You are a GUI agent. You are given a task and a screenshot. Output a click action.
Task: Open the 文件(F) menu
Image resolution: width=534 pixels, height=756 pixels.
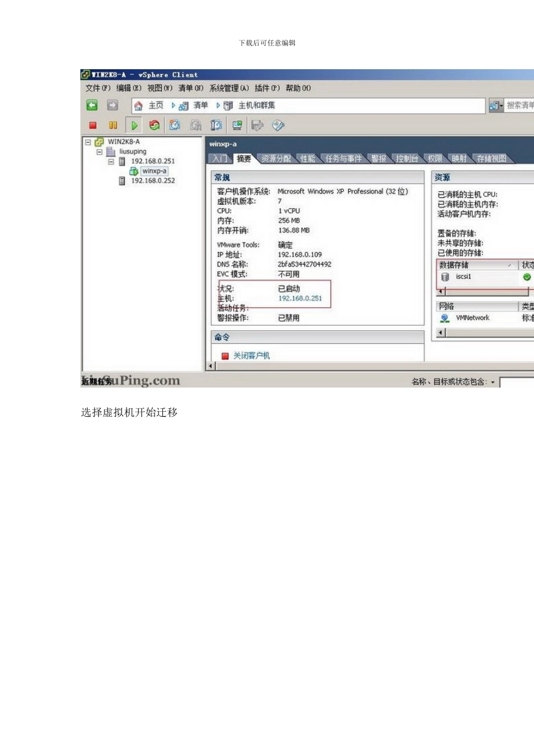click(98, 88)
